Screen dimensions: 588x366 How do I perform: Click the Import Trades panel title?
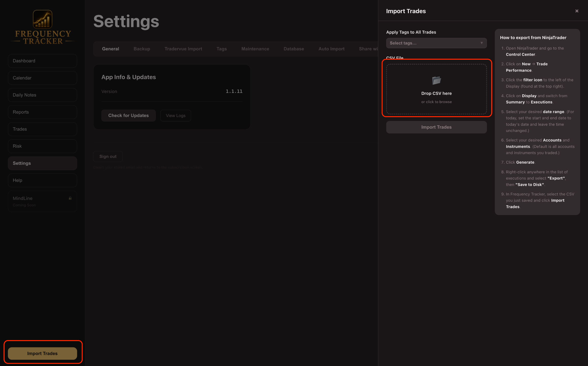[x=406, y=11]
